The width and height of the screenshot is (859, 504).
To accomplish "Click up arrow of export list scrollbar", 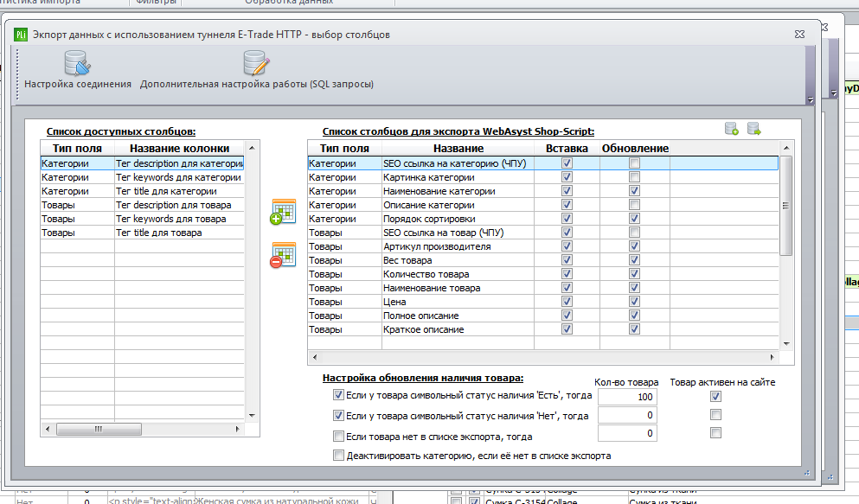I will click(786, 148).
